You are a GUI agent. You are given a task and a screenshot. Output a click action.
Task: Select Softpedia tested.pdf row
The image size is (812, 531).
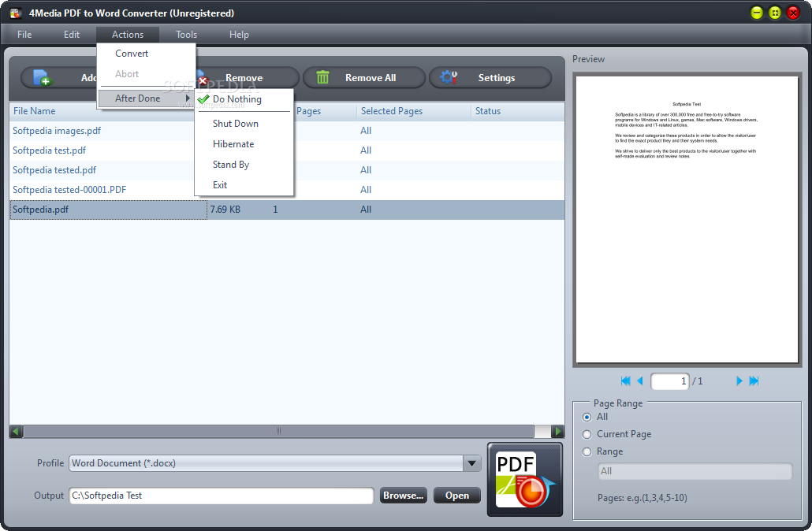coord(287,169)
